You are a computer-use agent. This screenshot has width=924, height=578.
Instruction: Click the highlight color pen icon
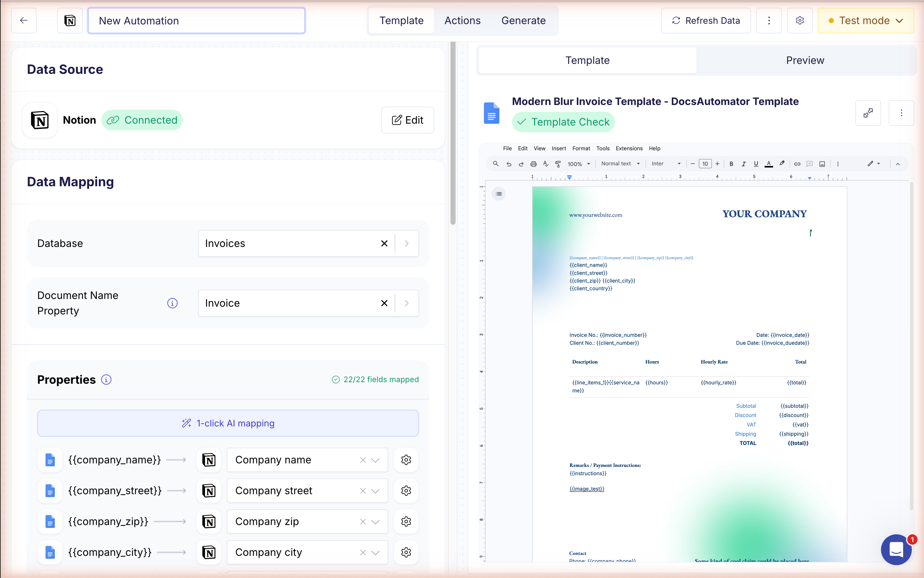click(x=782, y=164)
